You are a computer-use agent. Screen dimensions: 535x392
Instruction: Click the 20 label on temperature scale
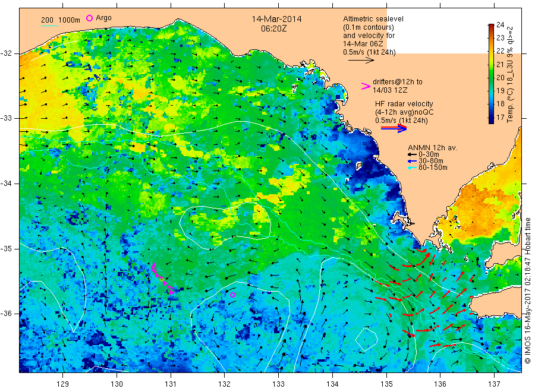(x=500, y=78)
